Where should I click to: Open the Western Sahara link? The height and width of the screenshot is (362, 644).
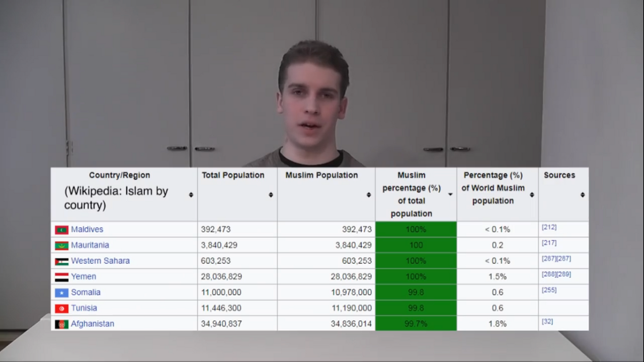click(100, 261)
